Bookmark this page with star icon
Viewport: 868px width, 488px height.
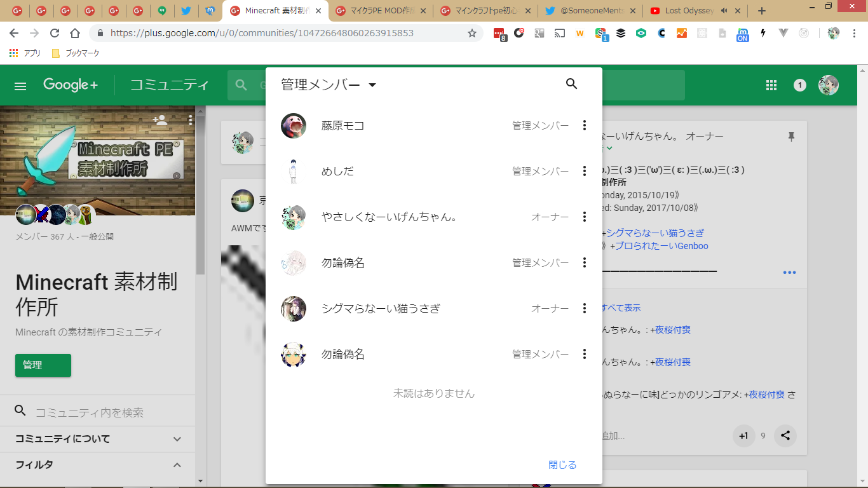(x=472, y=33)
